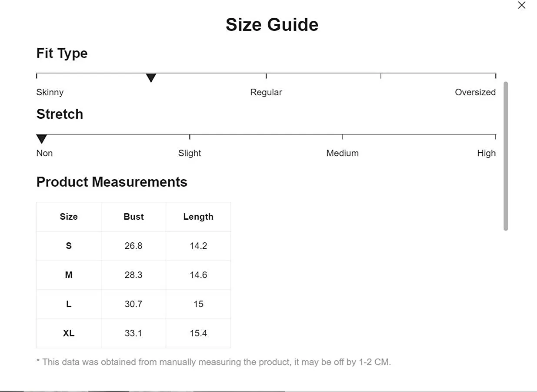Click the L bust value 30.7
This screenshot has width=537, height=392.
point(133,304)
